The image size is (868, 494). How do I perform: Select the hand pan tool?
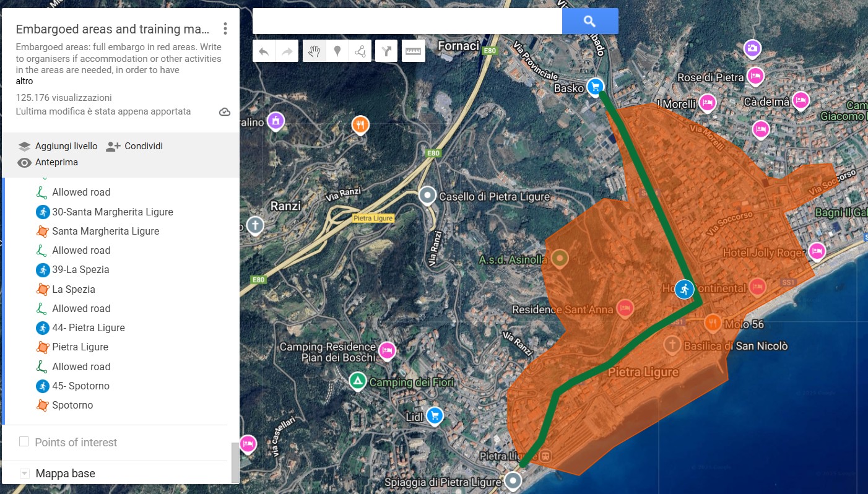315,51
